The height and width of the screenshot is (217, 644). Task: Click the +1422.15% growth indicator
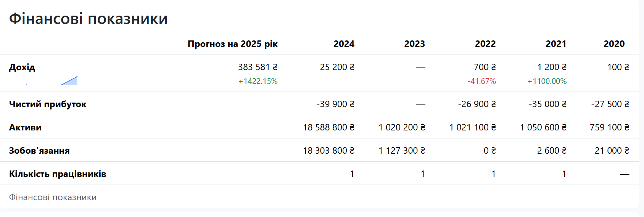coord(258,81)
